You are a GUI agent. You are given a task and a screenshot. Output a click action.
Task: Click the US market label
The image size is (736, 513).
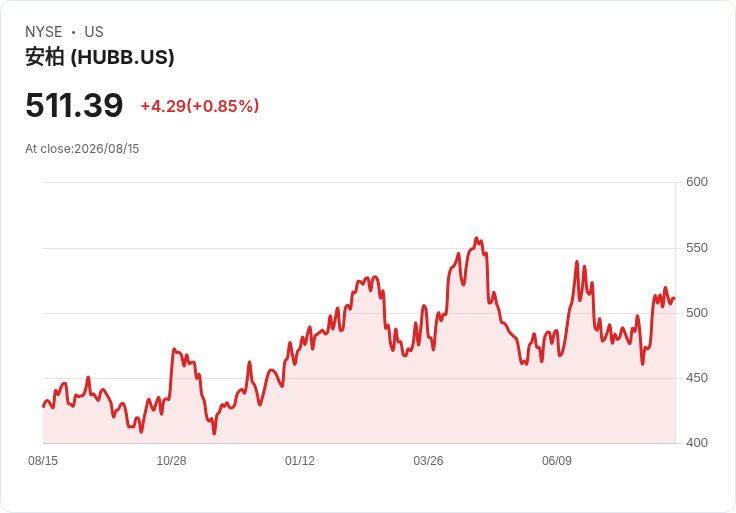pyautogui.click(x=94, y=32)
